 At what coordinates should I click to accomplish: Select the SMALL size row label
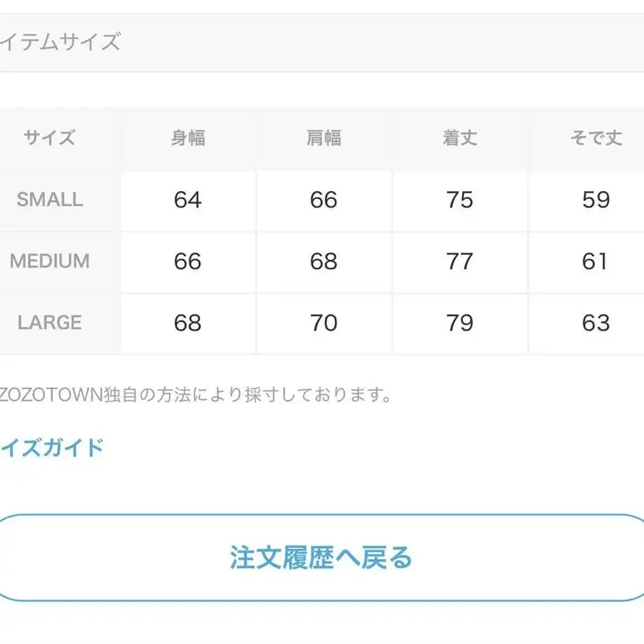pos(50,200)
